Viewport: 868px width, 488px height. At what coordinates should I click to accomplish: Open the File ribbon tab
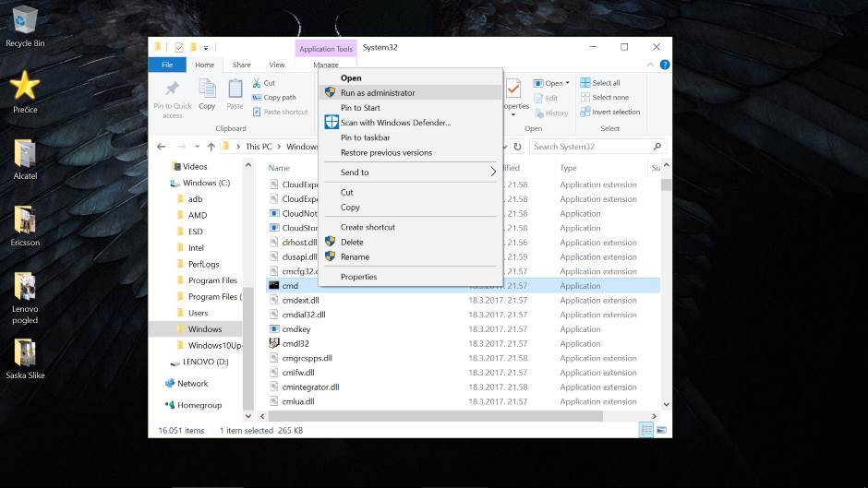(x=167, y=65)
